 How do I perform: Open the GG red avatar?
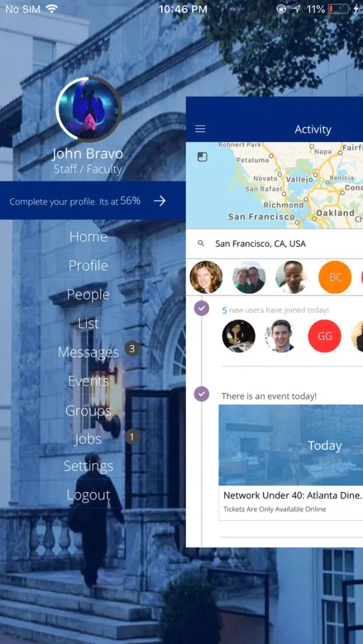(x=325, y=336)
